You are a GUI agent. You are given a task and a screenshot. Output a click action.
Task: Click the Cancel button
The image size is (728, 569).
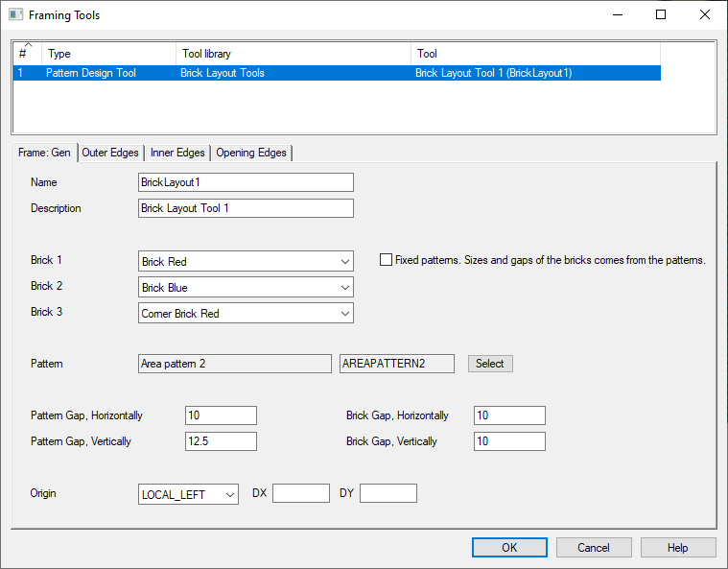(594, 547)
